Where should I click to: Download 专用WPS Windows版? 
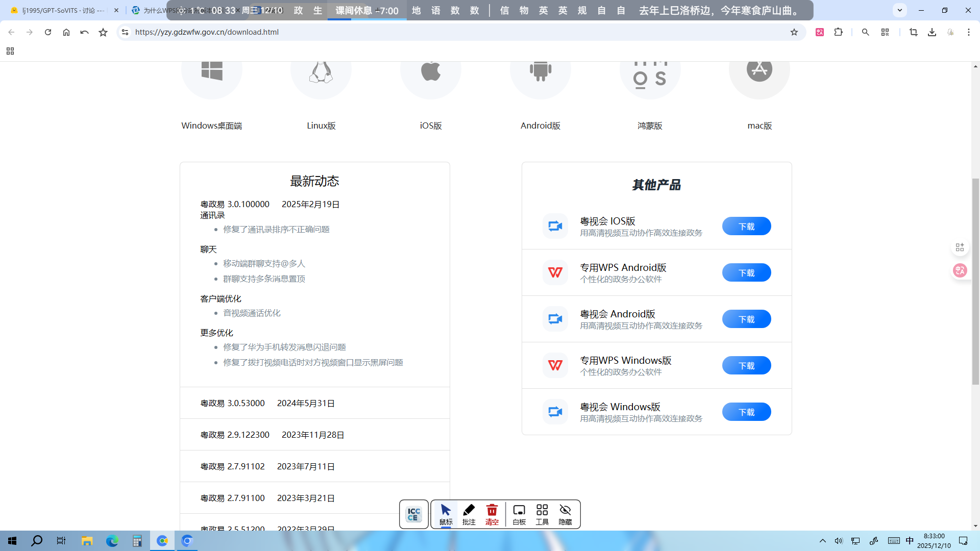[746, 365]
